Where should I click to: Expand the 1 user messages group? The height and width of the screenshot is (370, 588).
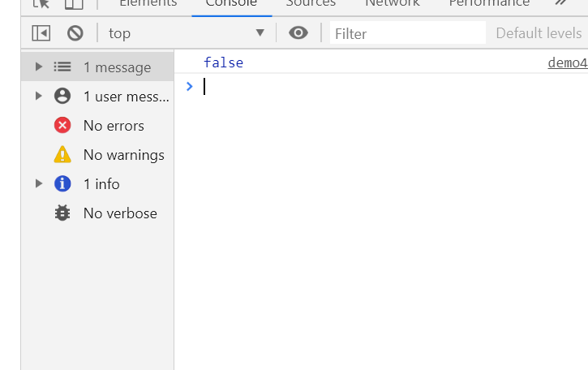38,97
